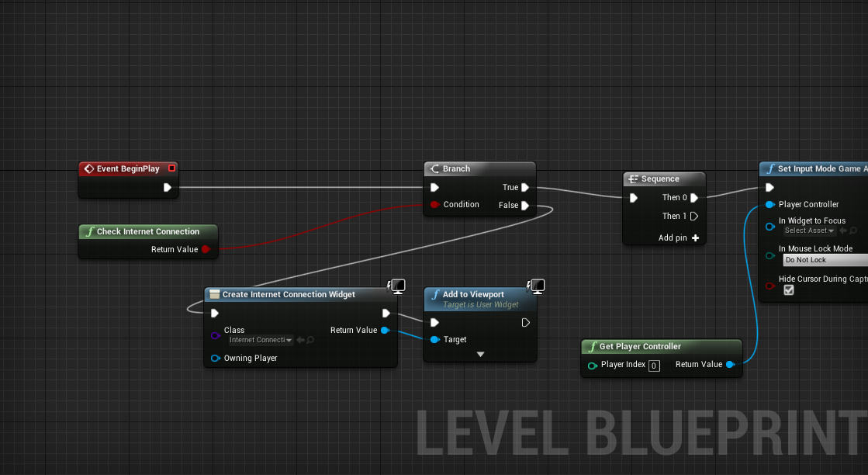The image size is (868, 475).
Task: Click Check Internet Connection Return Value pin
Action: 206,249
